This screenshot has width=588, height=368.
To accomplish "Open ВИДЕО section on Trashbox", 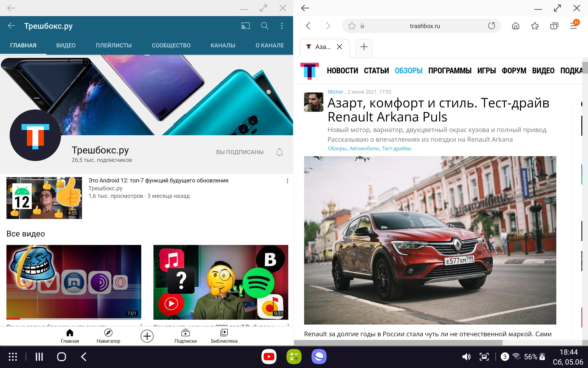I will pyautogui.click(x=543, y=71).
